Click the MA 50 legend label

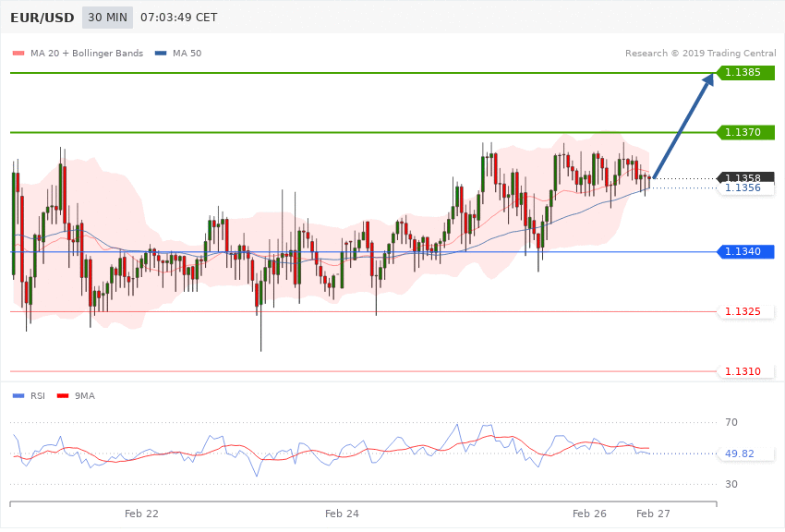pyautogui.click(x=187, y=53)
